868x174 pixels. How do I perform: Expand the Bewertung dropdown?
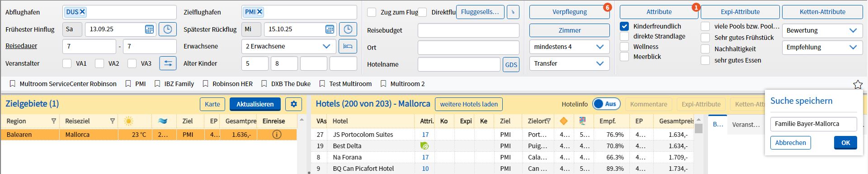821,30
